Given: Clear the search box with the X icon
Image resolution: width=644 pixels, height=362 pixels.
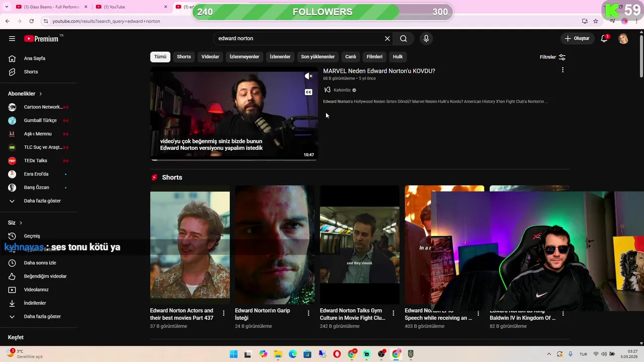Looking at the screenshot, I should click(387, 39).
